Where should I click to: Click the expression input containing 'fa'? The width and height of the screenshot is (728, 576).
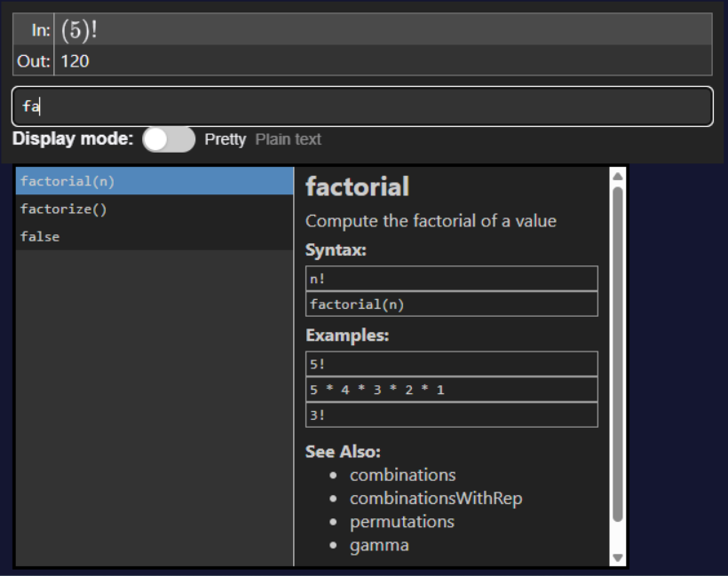364,105
